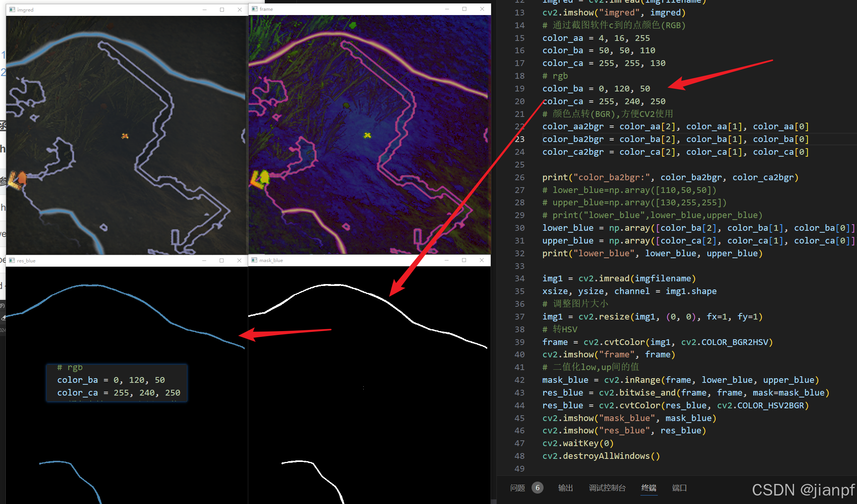This screenshot has width=857, height=504.
Task: Close the frame window
Action: click(482, 9)
